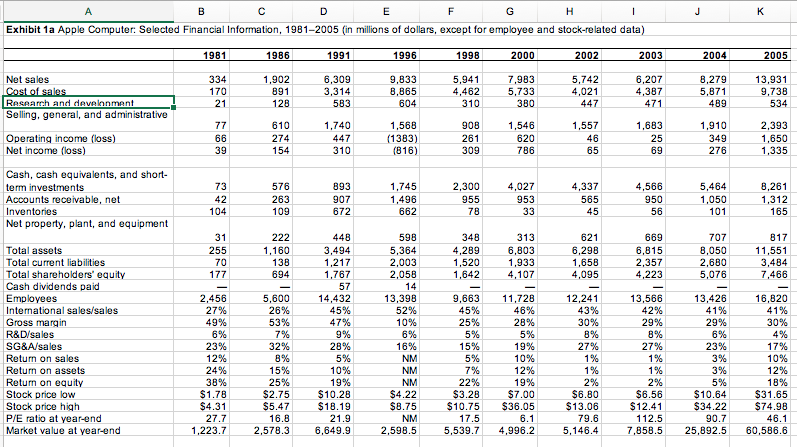Select the 2002 year header cell

[x=569, y=55]
